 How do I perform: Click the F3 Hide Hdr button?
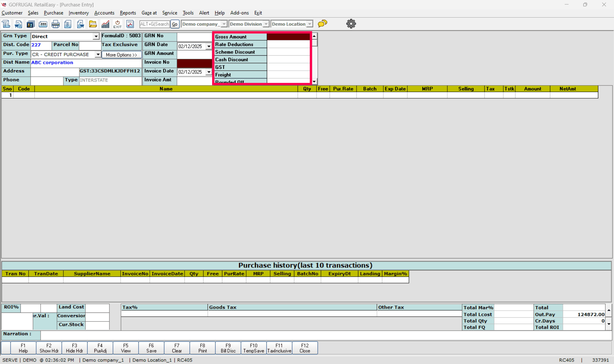(75, 348)
